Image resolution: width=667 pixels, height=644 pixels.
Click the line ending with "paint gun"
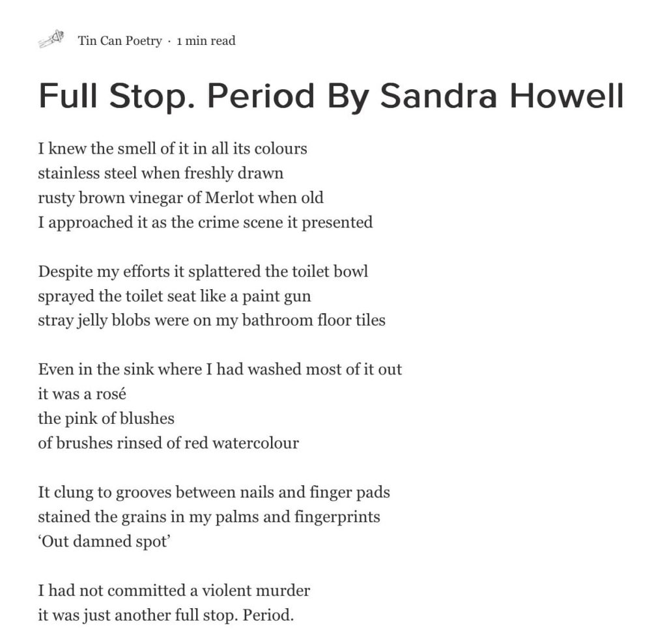point(175,296)
